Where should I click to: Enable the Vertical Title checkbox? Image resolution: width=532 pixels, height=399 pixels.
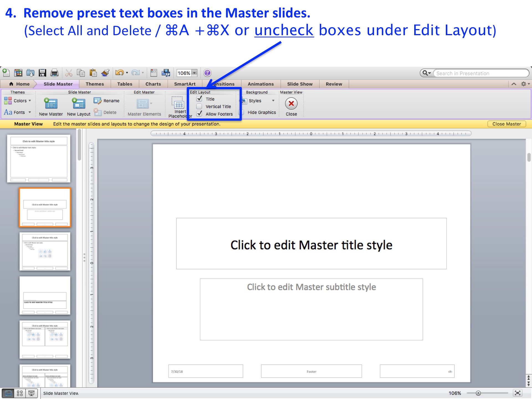(x=199, y=106)
